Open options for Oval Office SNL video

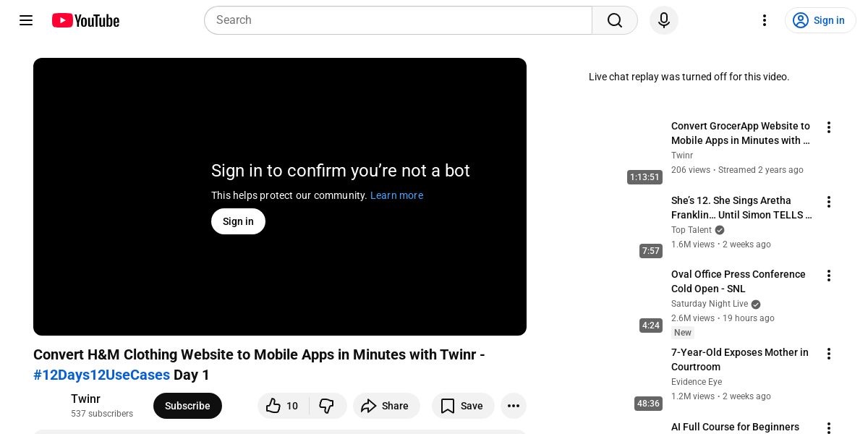click(x=829, y=276)
